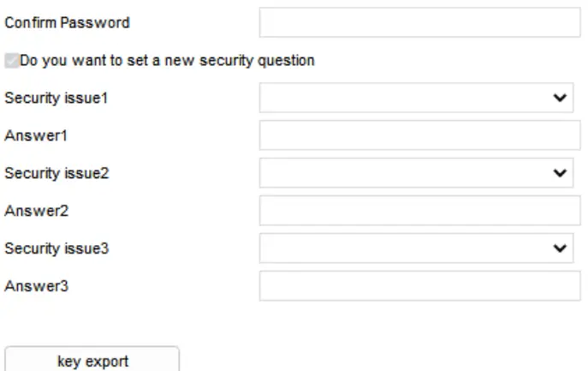Focus the Answer1 text field
Image resolution: width=588 pixels, height=371 pixels.
pos(419,135)
